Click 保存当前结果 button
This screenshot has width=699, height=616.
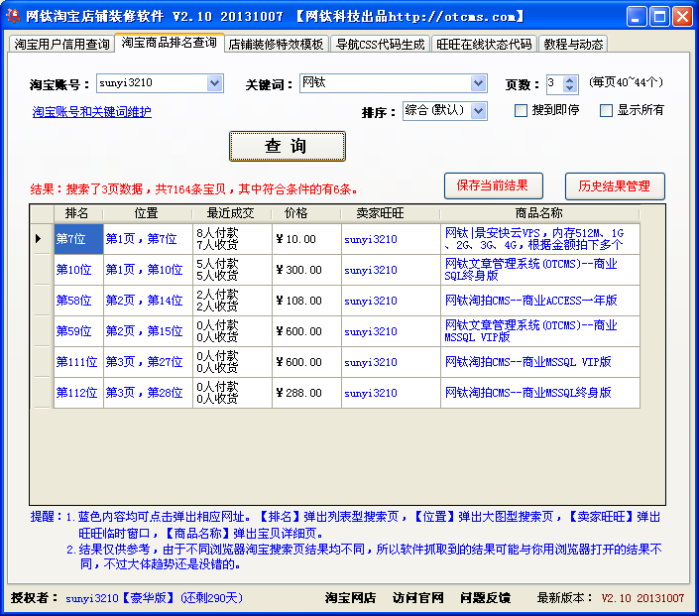[x=494, y=185]
